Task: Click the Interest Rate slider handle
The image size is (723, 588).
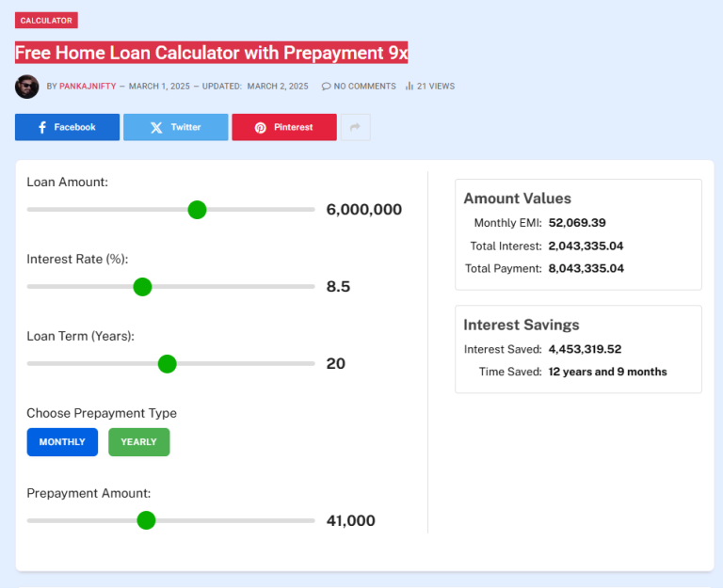Action: [142, 287]
